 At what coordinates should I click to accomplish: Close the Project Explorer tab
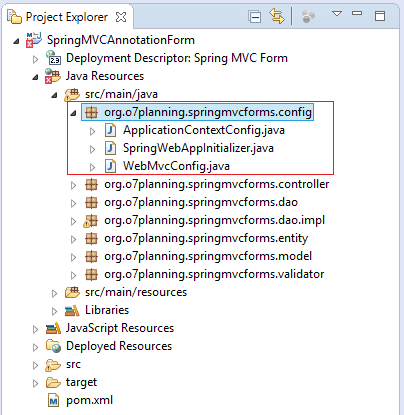[121, 17]
